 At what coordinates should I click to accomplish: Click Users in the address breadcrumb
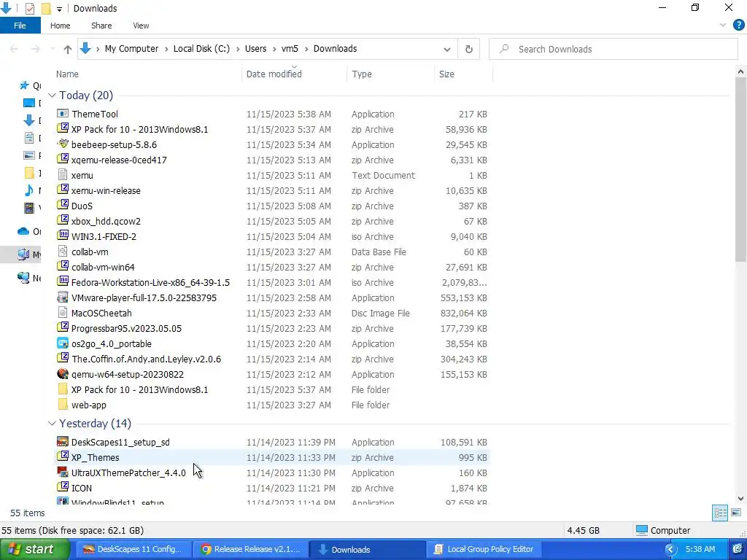(256, 49)
